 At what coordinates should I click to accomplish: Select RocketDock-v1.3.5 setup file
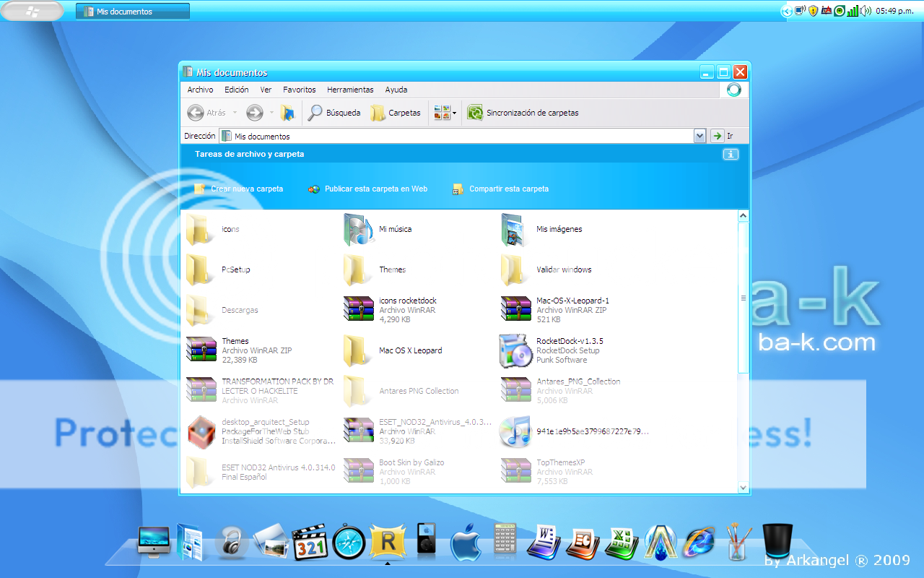[551, 350]
